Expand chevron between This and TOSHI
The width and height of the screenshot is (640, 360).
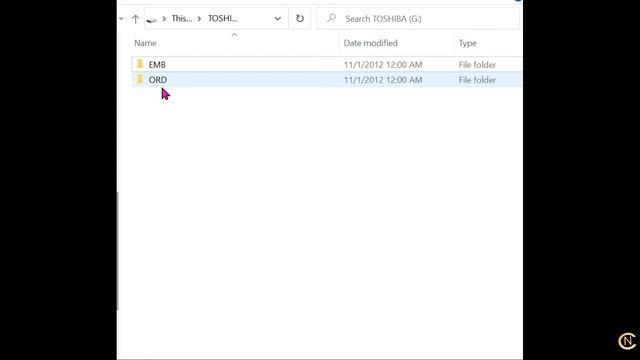(x=200, y=19)
